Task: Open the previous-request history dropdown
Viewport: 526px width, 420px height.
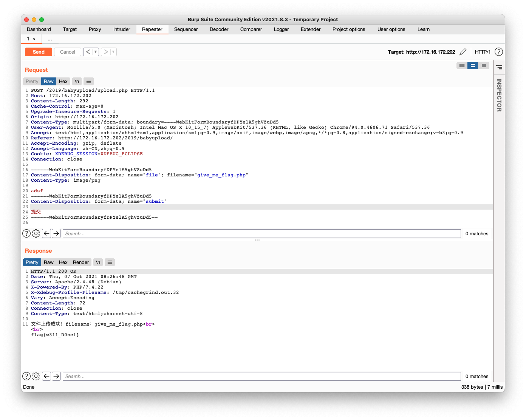Action: click(x=96, y=52)
